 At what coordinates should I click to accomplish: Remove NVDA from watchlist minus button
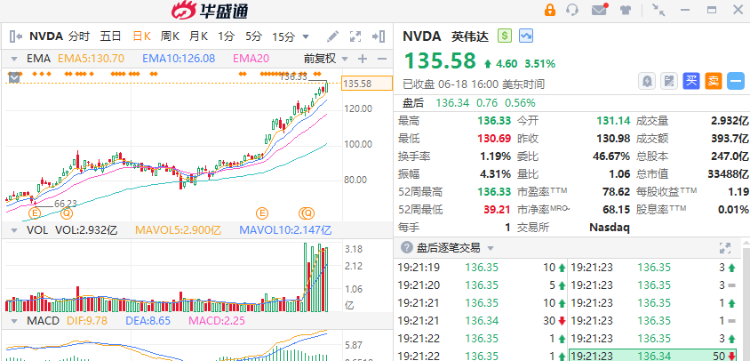pyautogui.click(x=736, y=81)
